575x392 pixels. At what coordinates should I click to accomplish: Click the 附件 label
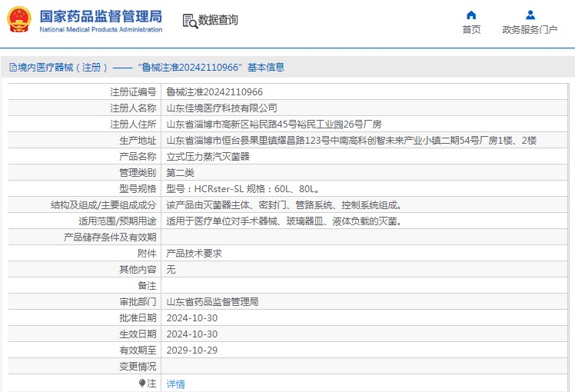tap(147, 253)
